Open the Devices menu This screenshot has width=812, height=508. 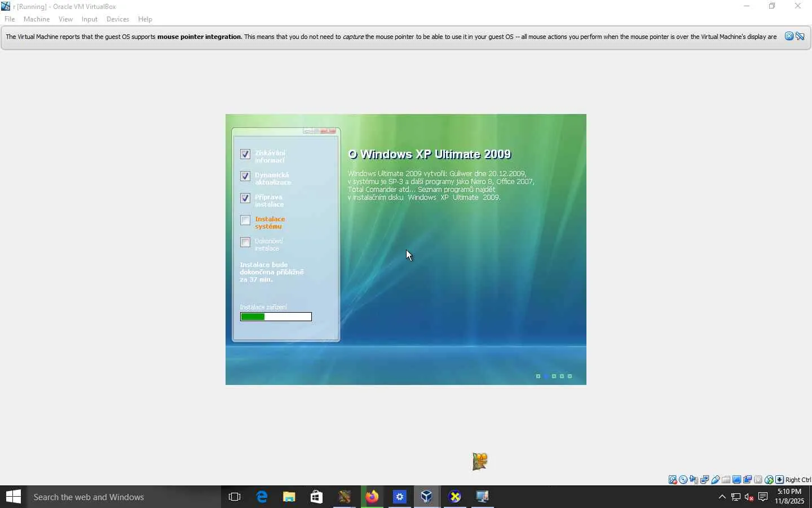point(118,19)
